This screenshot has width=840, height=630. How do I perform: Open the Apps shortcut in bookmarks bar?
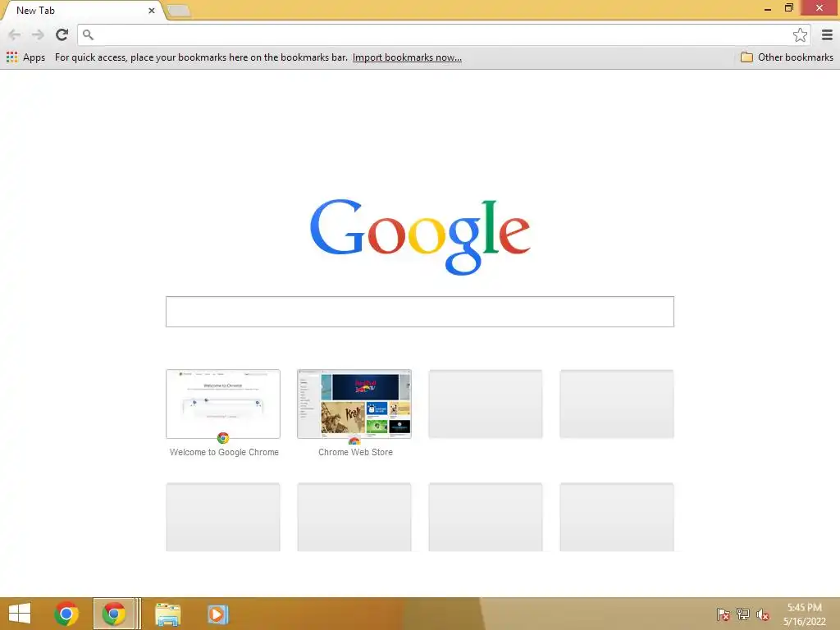tap(25, 57)
